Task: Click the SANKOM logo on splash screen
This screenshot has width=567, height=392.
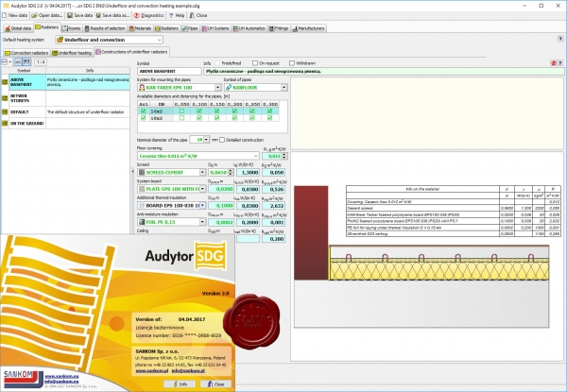Action: [x=22, y=380]
